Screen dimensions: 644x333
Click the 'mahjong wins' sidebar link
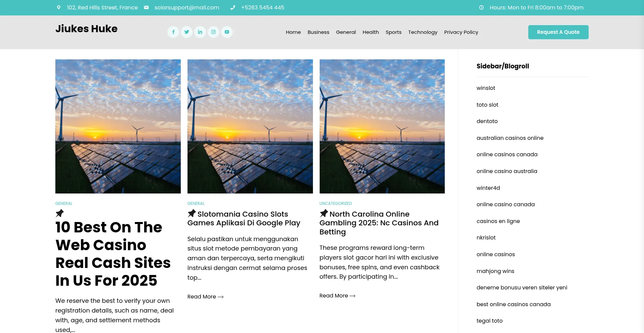tap(495, 271)
